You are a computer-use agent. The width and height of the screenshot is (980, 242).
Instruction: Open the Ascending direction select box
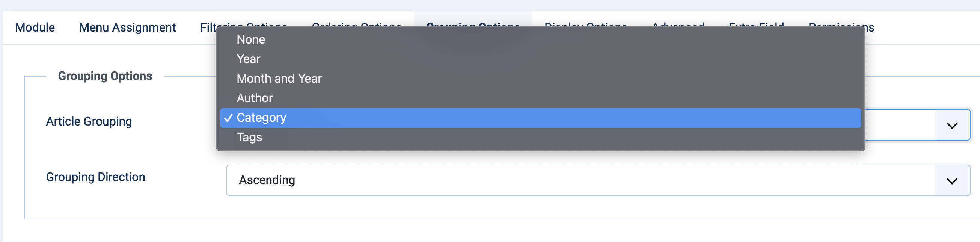pos(598,180)
